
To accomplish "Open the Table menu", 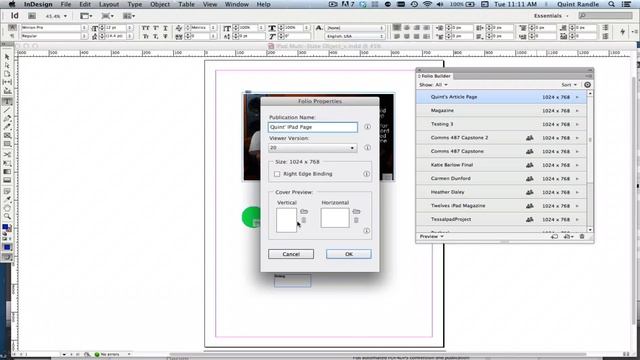I will (x=186, y=4).
